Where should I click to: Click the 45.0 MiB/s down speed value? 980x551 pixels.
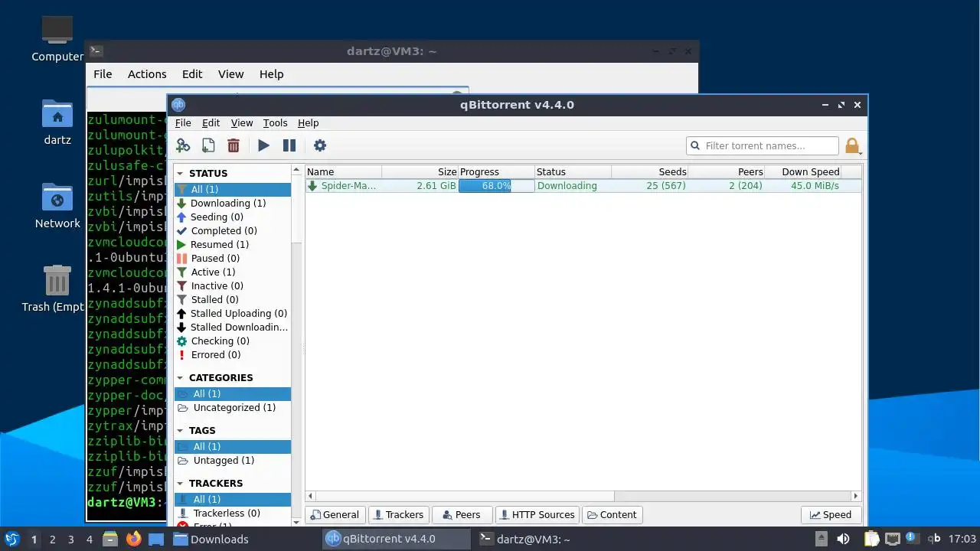coord(815,185)
